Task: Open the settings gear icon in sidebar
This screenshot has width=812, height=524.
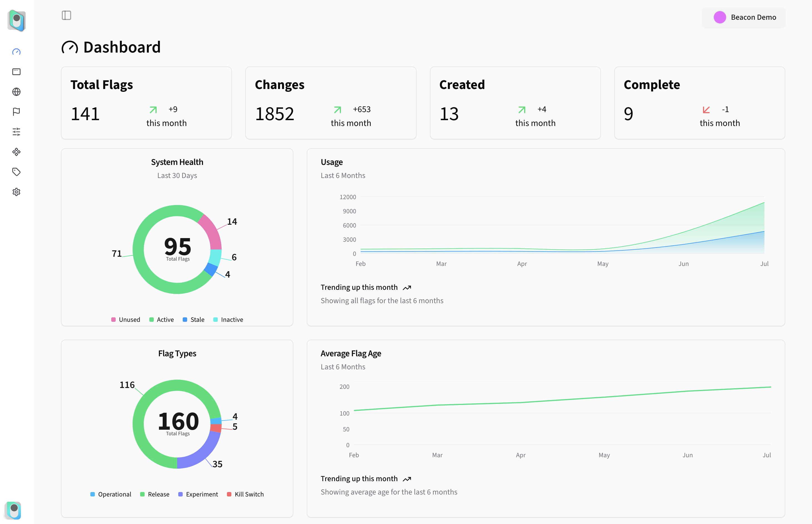Action: coord(16,192)
